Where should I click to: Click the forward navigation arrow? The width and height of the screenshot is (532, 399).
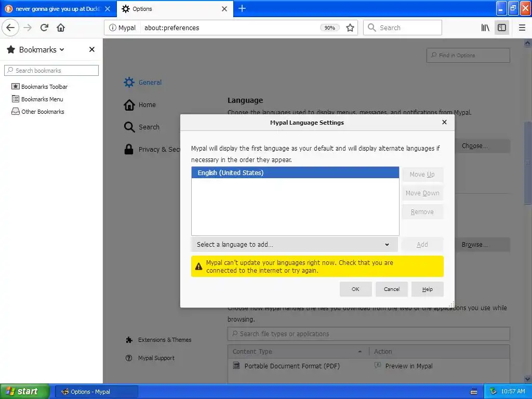28,28
